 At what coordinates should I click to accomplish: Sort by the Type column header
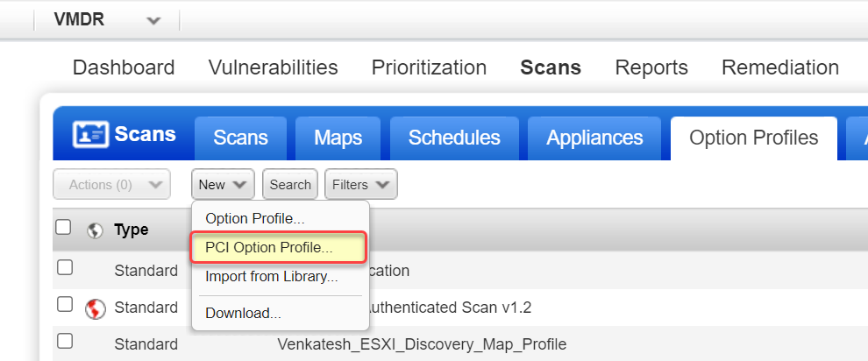132,230
